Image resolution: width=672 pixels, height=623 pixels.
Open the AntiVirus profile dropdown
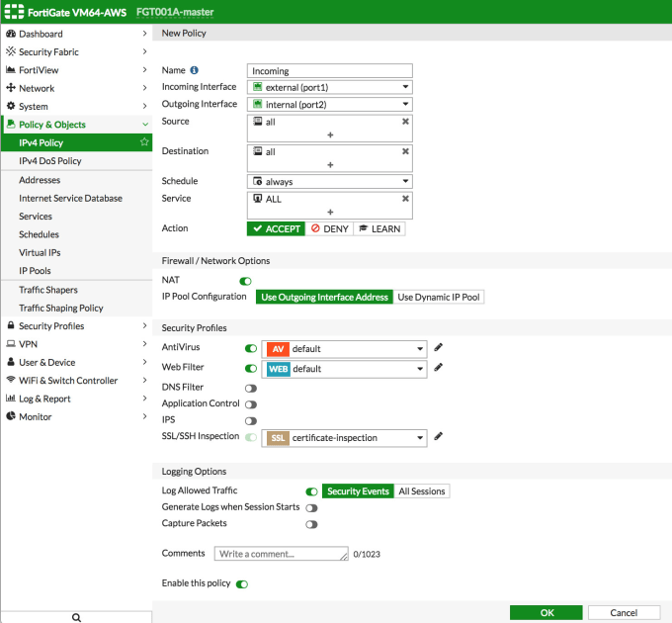[344, 349]
